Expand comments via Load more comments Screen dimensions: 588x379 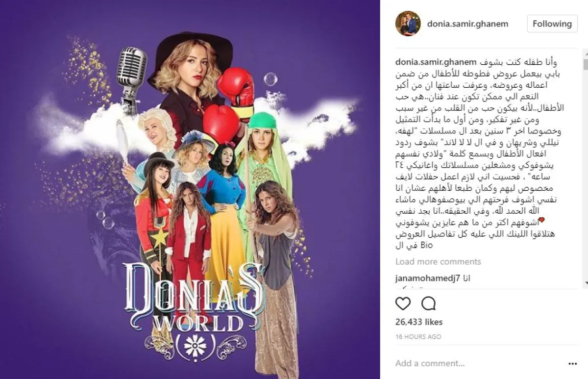tap(438, 261)
